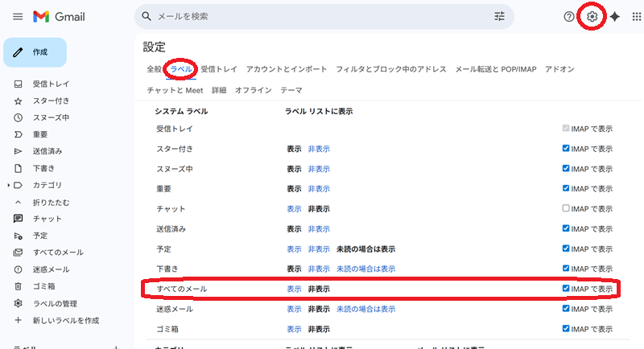Open 予定 in the sidebar
This screenshot has width=644, height=349.
pyautogui.click(x=40, y=236)
